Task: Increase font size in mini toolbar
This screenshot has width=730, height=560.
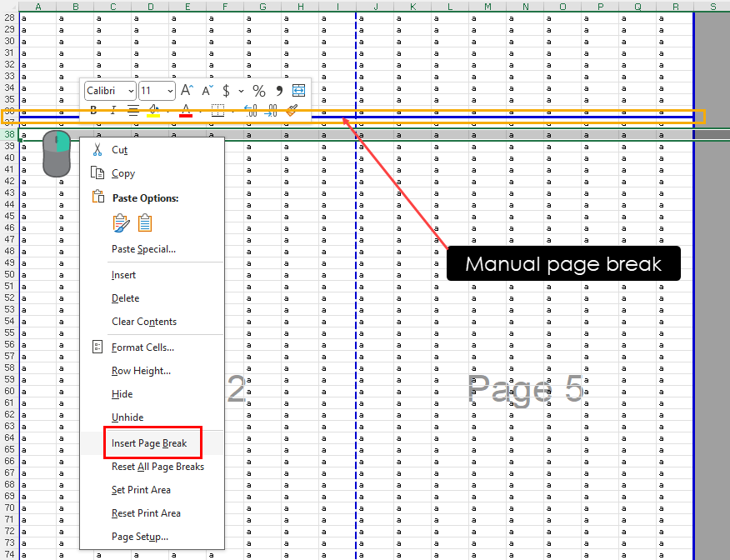Action: (187, 90)
